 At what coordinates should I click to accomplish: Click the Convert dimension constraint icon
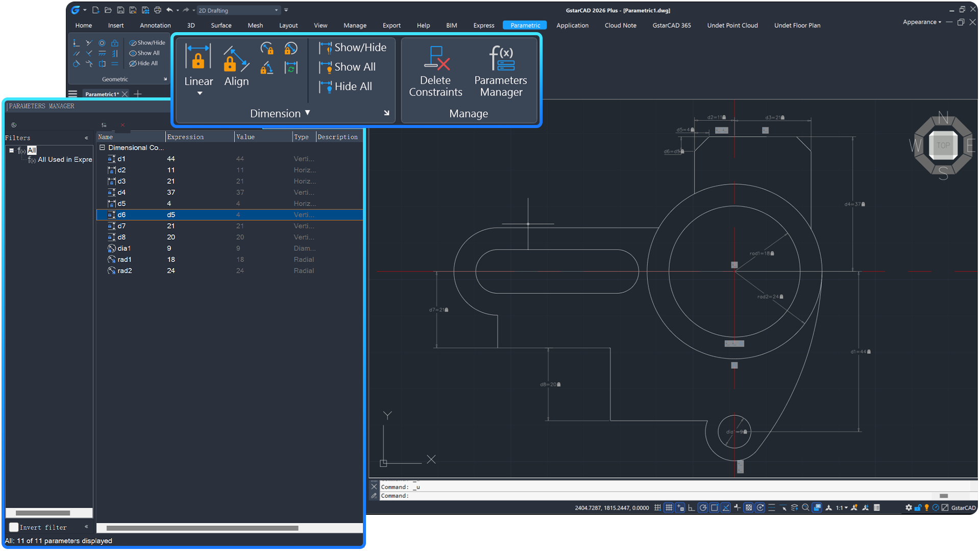pos(291,68)
